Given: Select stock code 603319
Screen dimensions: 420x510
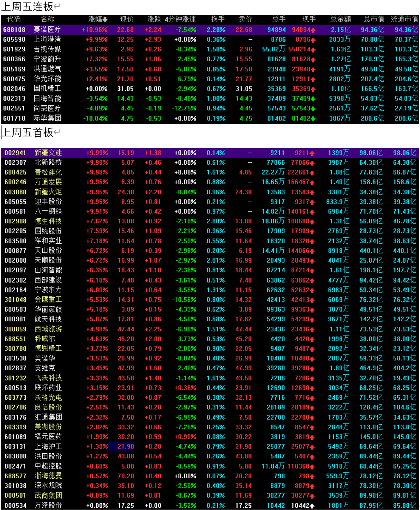Looking at the screenshot, I should [15, 427].
